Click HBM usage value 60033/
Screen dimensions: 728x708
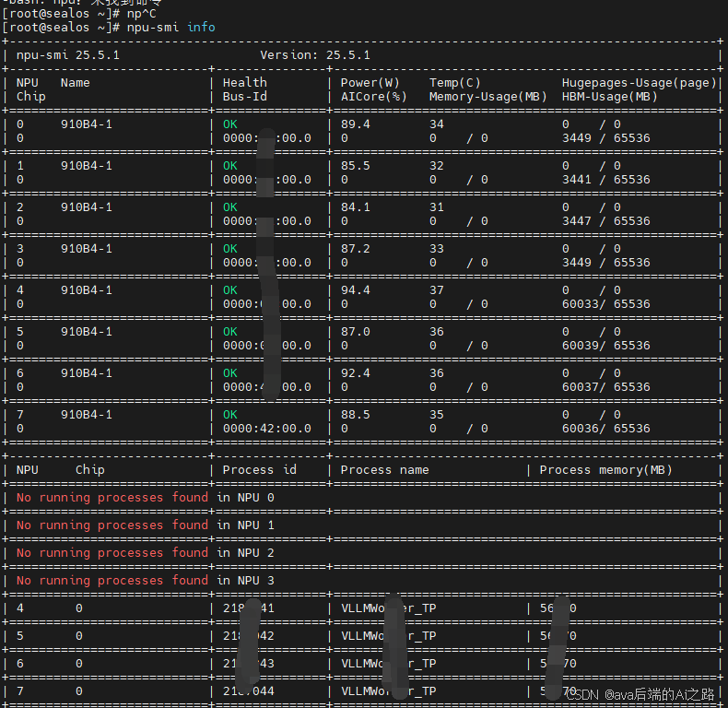583,304
